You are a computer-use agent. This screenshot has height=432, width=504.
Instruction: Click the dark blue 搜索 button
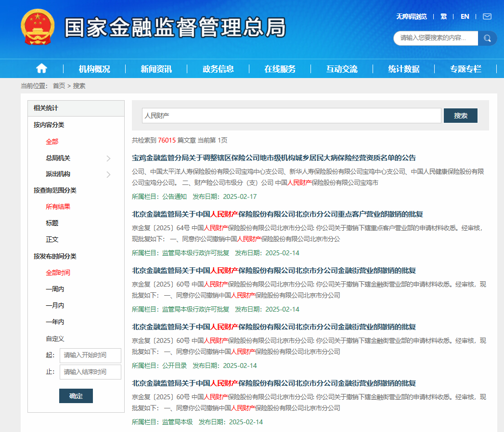click(x=461, y=116)
